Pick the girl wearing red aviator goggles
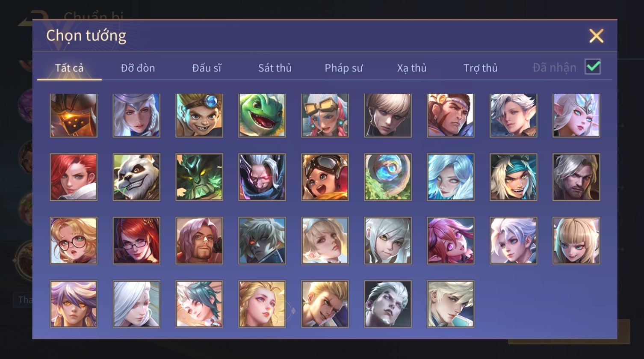 [325, 177]
